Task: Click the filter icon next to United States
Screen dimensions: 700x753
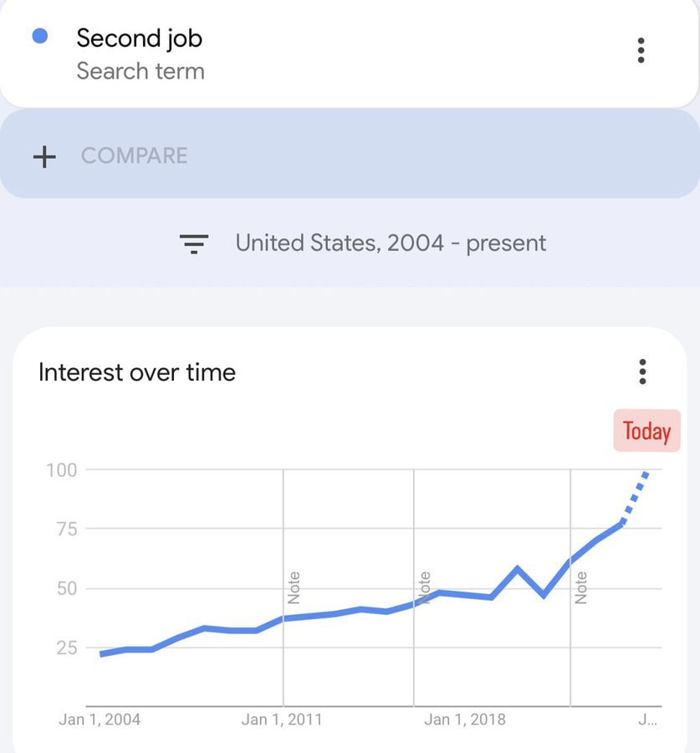Action: (194, 243)
